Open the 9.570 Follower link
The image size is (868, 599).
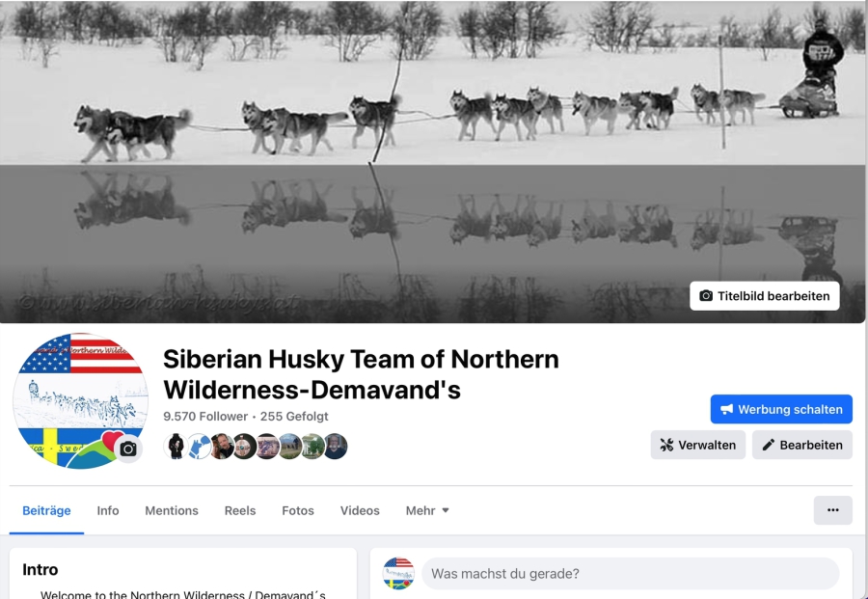point(205,417)
